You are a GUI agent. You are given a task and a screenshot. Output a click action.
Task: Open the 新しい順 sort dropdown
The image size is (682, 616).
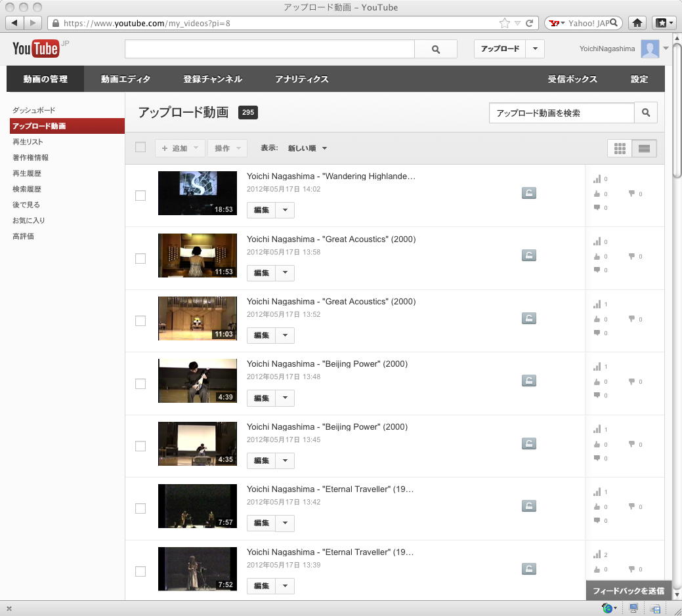pos(307,148)
